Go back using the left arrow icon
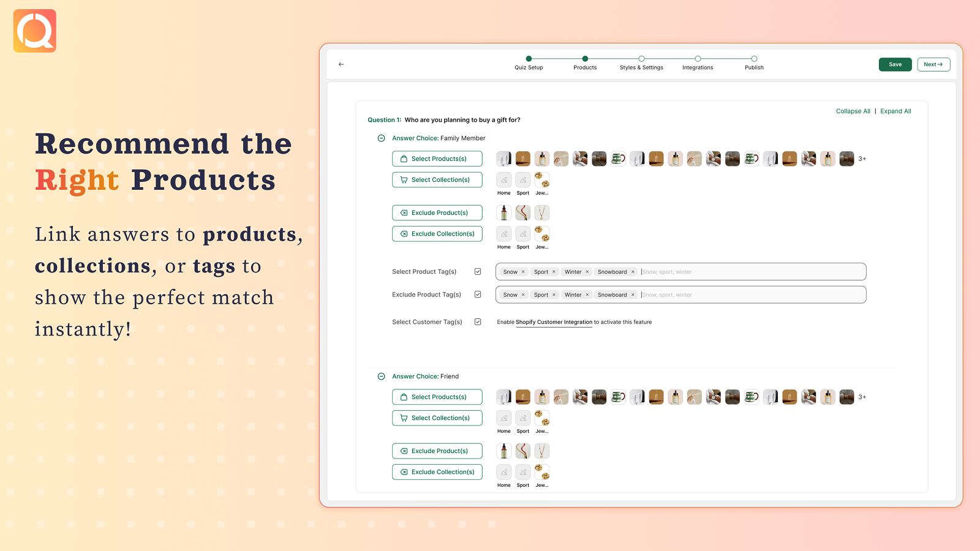 [341, 64]
